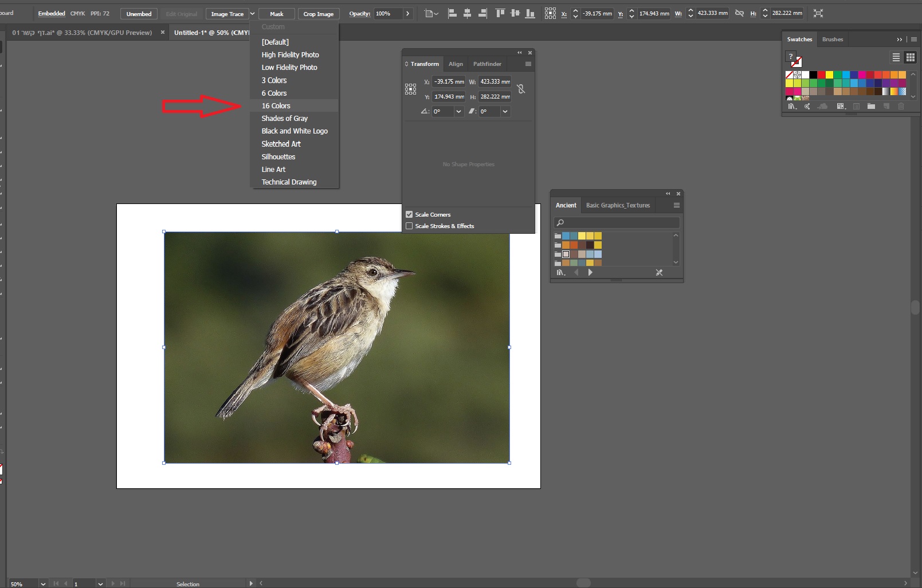This screenshot has height=588, width=922.
Task: Switch to the Pathfinder tab
Action: pyautogui.click(x=487, y=64)
